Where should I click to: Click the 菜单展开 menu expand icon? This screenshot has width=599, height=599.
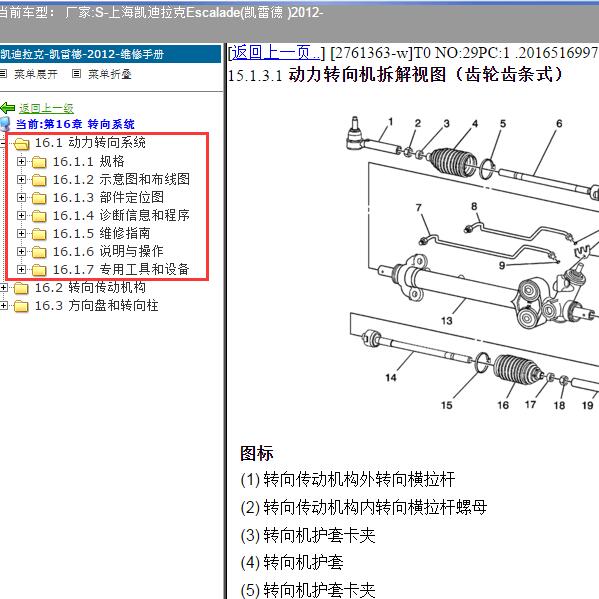pos(3,73)
